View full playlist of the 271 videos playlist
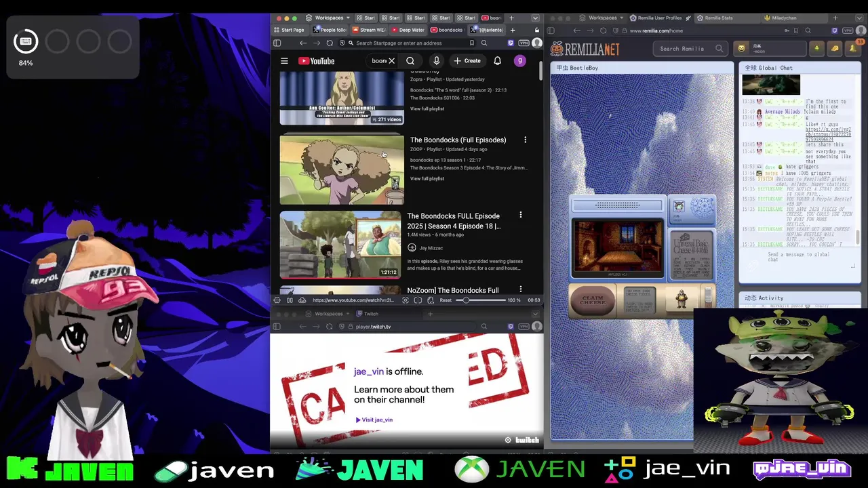Image resolution: width=868 pixels, height=488 pixels. (427, 108)
